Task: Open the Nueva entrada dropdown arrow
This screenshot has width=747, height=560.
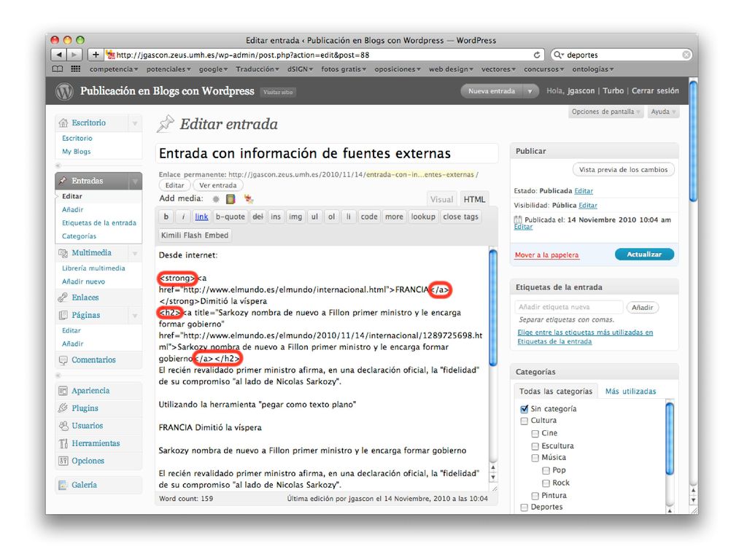Action: click(x=530, y=91)
